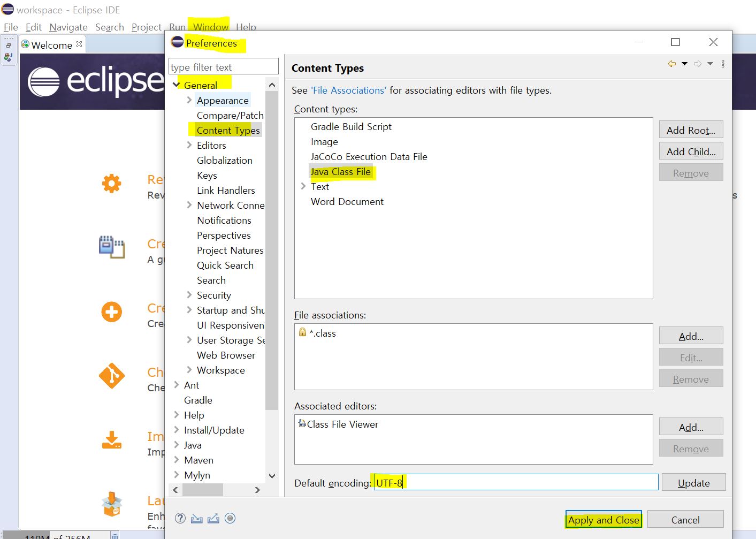Expand the Network Connections tree node
This screenshot has height=539, width=756.
tap(189, 205)
